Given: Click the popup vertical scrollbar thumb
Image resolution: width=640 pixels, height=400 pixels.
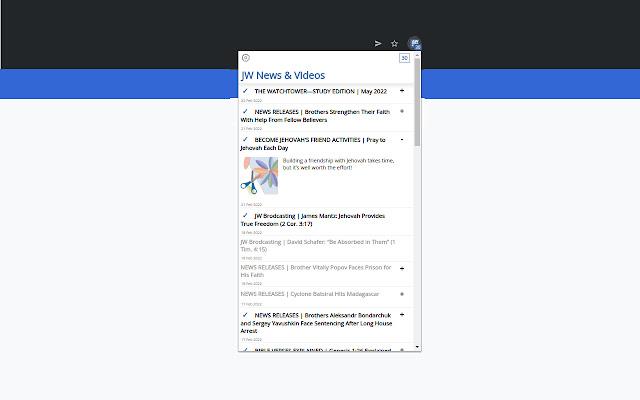Looking at the screenshot, I should (417, 102).
